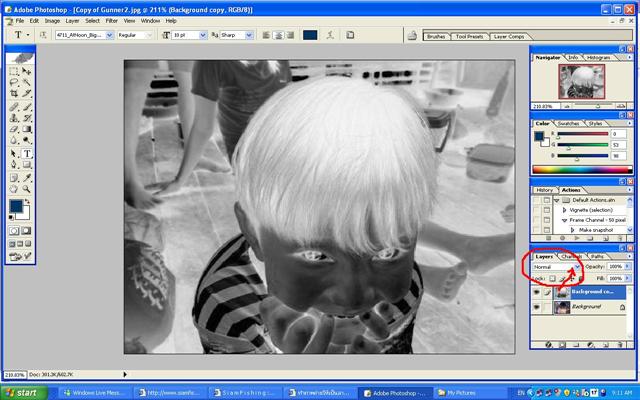Switch to the Channels tab
This screenshot has height=400, width=640.
tap(571, 257)
